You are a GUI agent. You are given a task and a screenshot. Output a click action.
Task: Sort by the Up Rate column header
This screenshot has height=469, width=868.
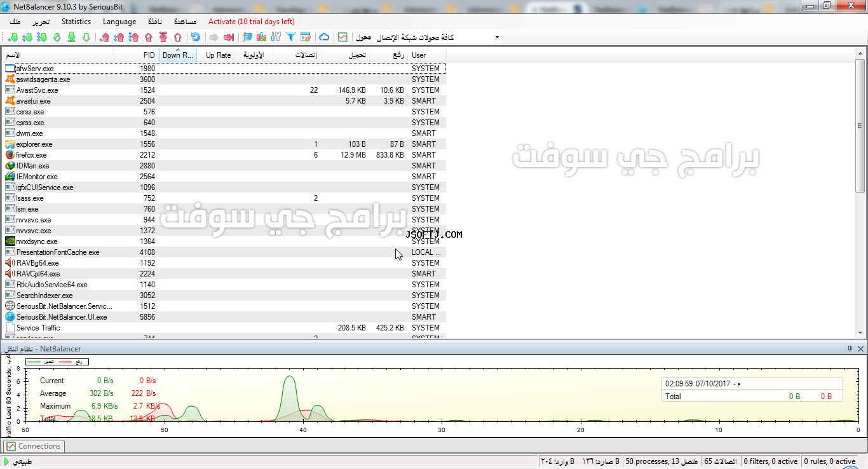pyautogui.click(x=216, y=55)
